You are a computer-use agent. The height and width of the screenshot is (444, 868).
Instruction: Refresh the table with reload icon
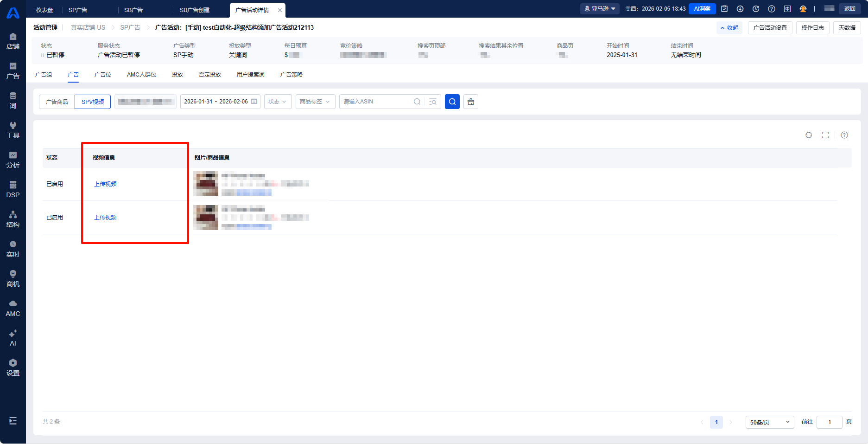pyautogui.click(x=809, y=135)
